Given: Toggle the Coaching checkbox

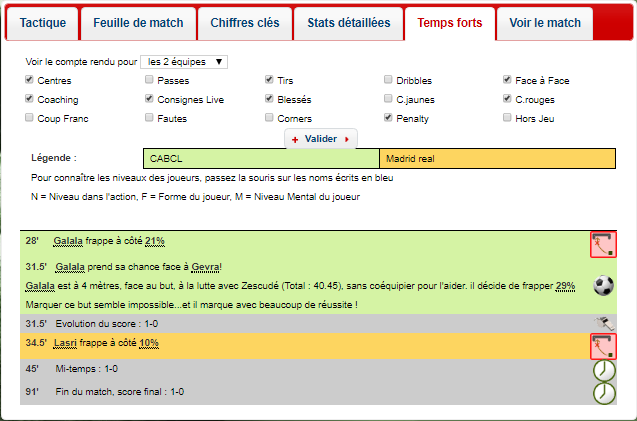Looking at the screenshot, I should (x=29, y=98).
